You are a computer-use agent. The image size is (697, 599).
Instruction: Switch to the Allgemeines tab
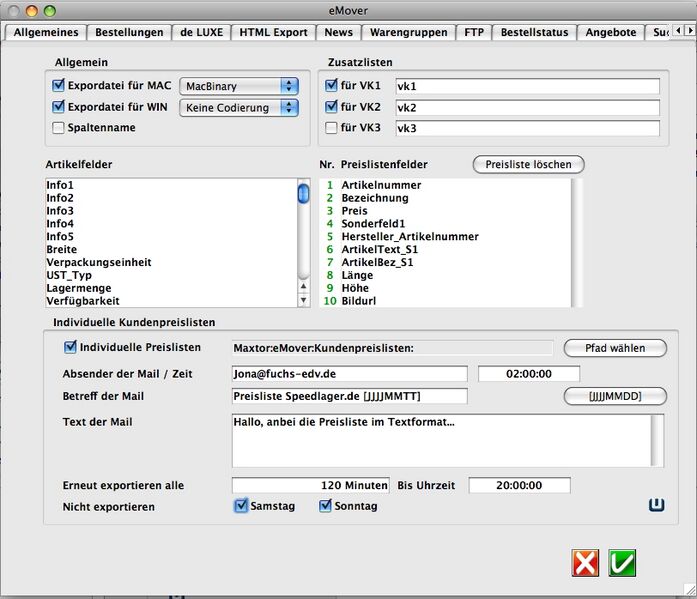tap(46, 32)
